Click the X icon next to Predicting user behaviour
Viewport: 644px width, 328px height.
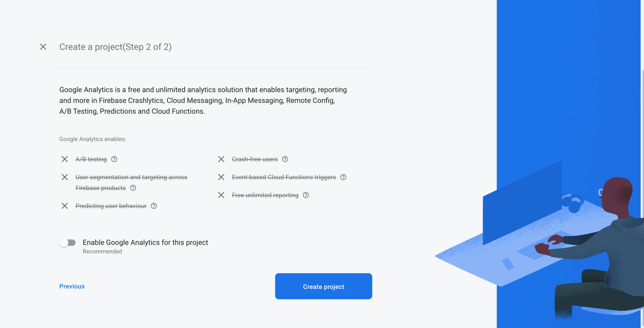coord(64,206)
